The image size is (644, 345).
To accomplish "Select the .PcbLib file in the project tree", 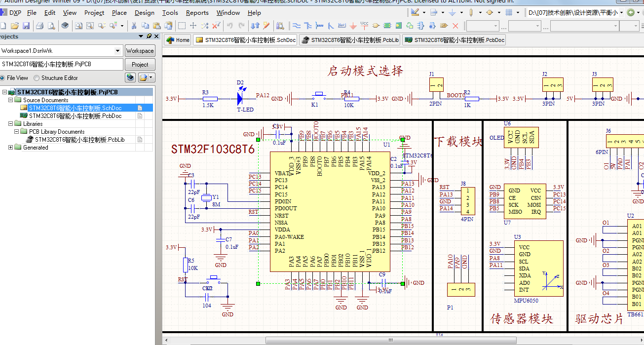I will tap(79, 140).
